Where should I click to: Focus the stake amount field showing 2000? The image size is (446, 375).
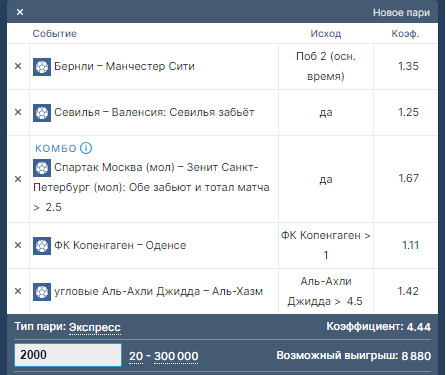tap(68, 355)
